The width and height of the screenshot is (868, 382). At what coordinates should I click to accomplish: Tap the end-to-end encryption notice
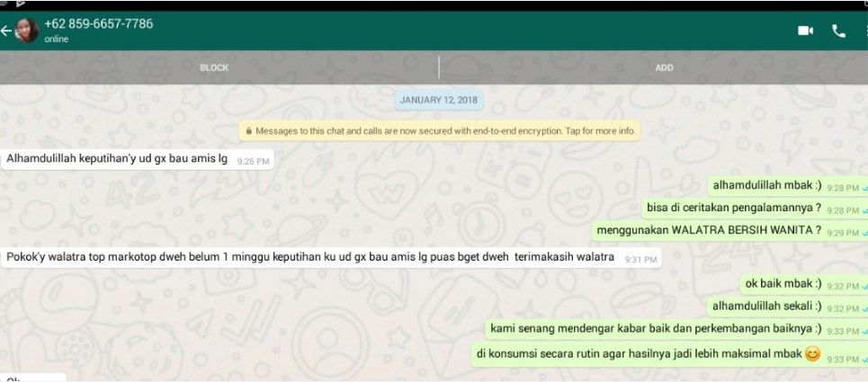tap(440, 131)
